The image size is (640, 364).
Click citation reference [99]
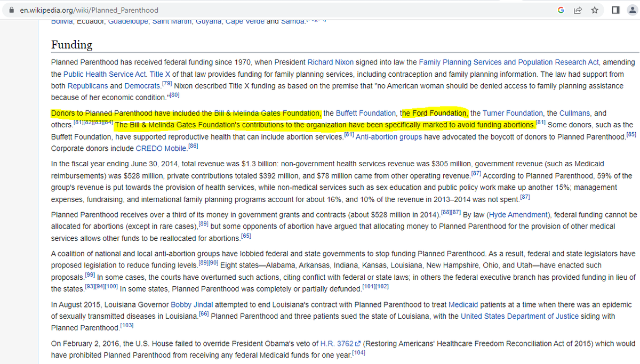pyautogui.click(x=90, y=274)
